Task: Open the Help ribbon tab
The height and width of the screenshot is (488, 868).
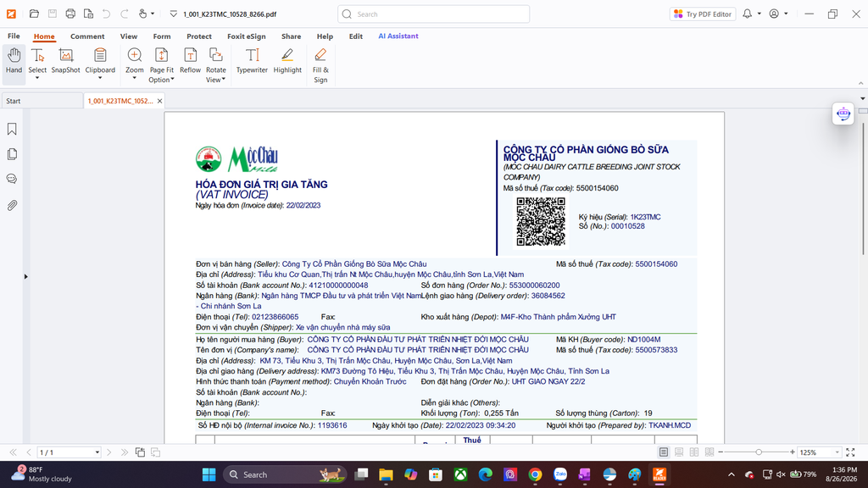Action: 325,36
